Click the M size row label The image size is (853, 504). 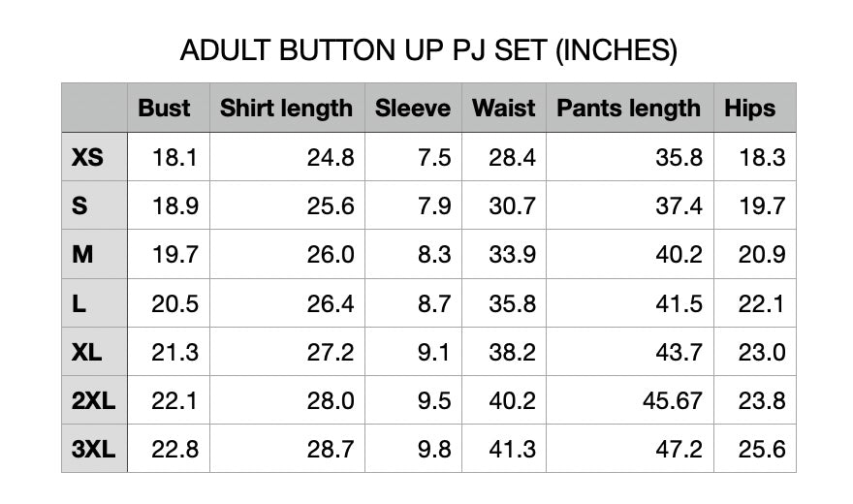coord(83,255)
